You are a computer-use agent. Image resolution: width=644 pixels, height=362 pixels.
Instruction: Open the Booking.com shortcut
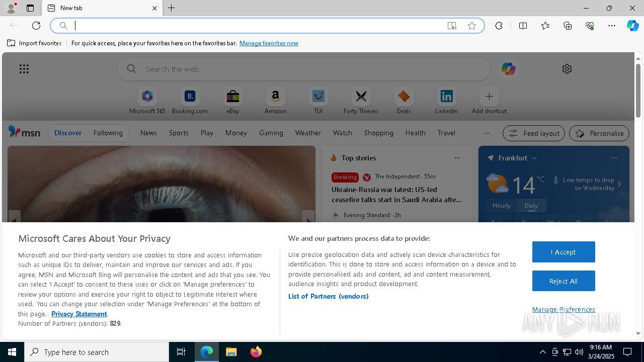click(x=190, y=101)
